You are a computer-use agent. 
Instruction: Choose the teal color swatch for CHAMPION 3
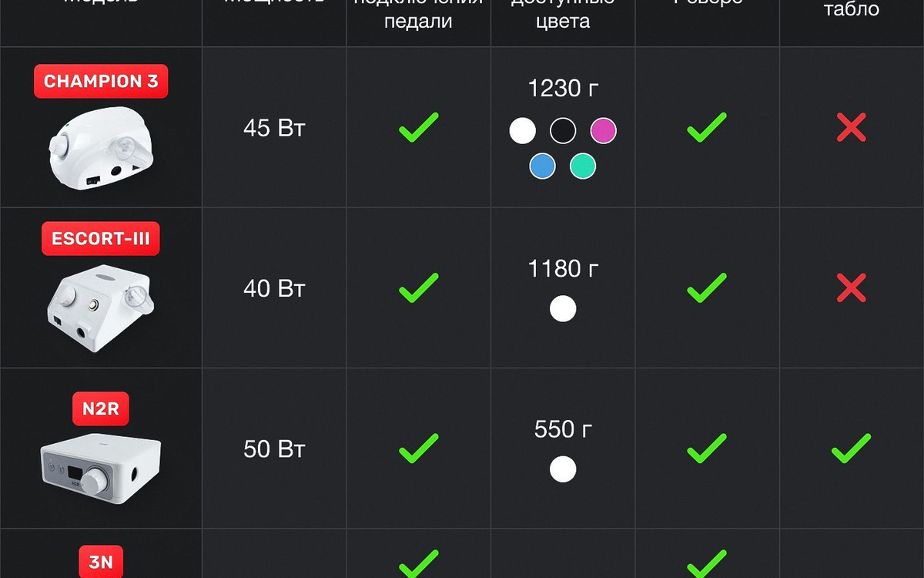(x=583, y=166)
